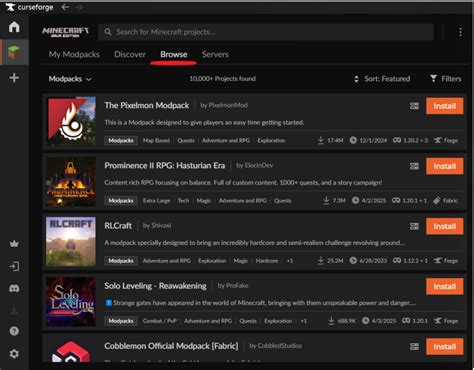Switch to the My Modpacks tab
This screenshot has height=370, width=474.
click(74, 54)
